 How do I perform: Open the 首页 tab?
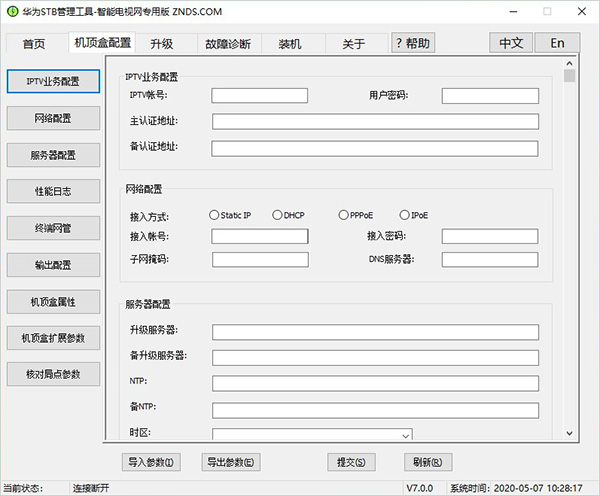[x=34, y=44]
